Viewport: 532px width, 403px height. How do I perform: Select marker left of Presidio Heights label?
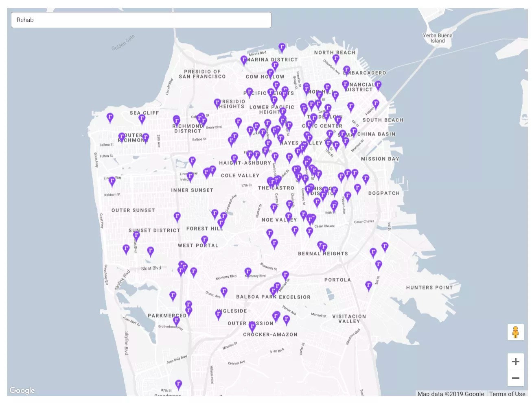217,103
